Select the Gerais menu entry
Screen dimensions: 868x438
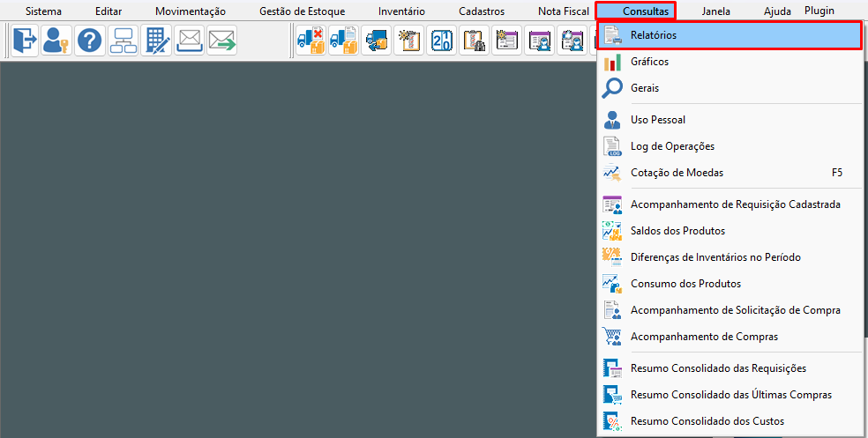729,88
